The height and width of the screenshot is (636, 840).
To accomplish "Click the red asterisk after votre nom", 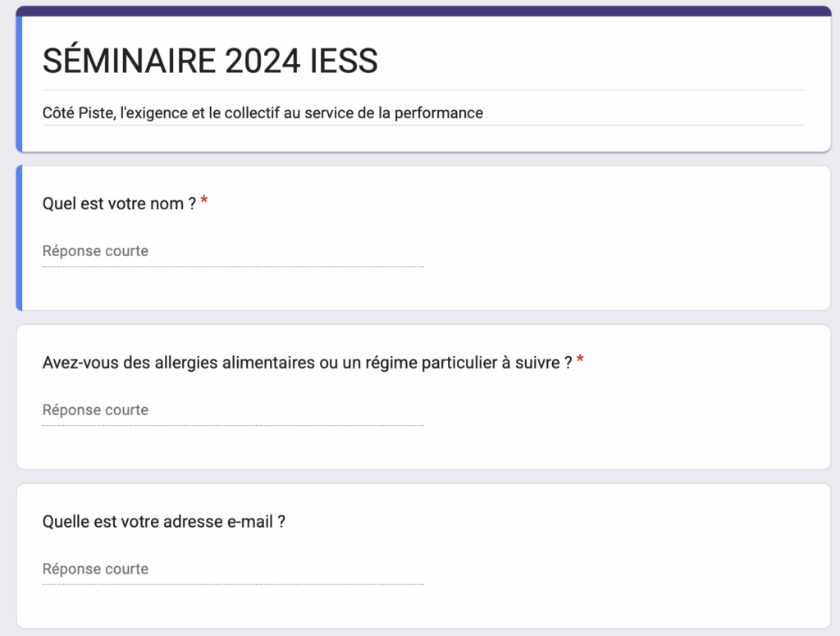I will click(x=204, y=200).
